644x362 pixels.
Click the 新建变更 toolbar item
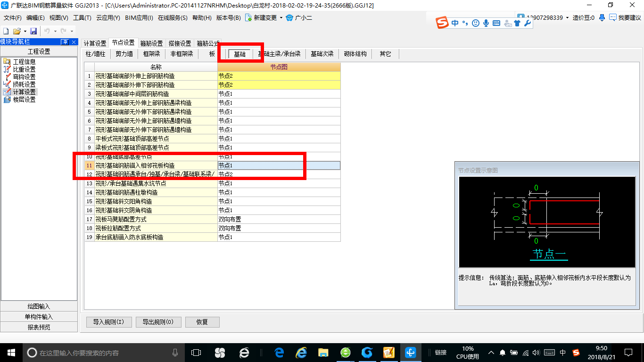[x=261, y=18]
